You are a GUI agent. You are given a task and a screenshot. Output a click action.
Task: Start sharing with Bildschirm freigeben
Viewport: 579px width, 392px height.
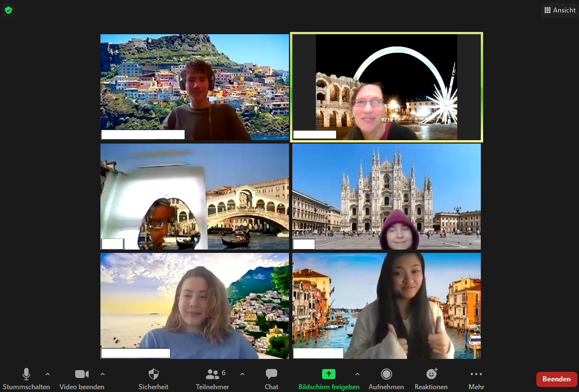pos(329,379)
